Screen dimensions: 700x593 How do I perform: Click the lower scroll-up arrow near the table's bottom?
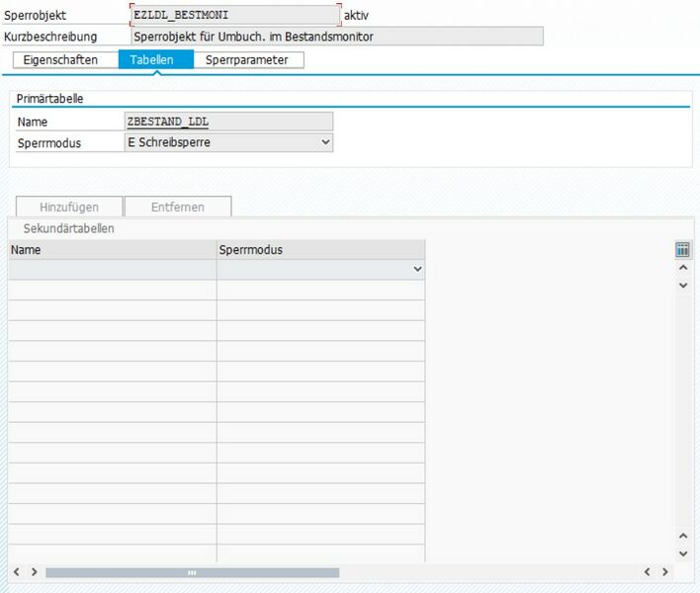(682, 536)
